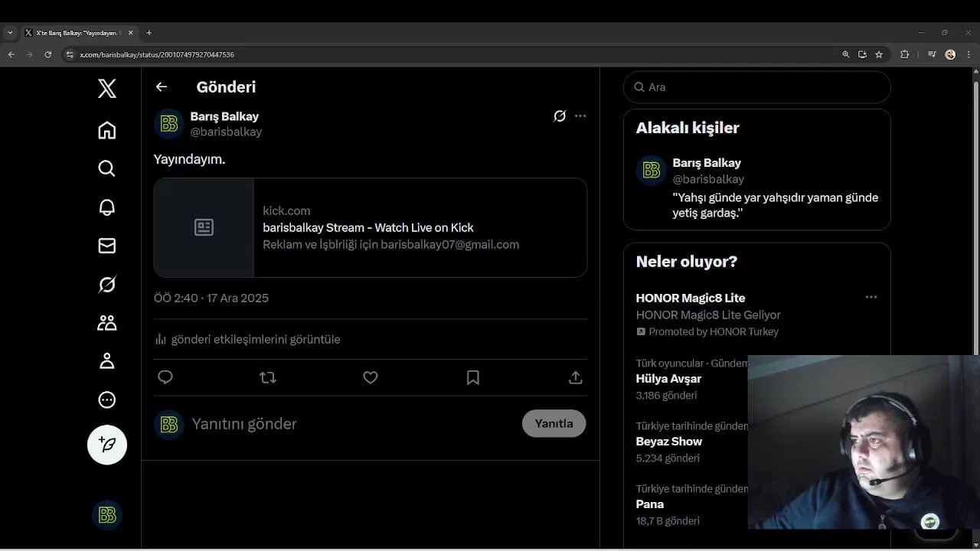Open Notifications bell in the sidebar

click(107, 207)
